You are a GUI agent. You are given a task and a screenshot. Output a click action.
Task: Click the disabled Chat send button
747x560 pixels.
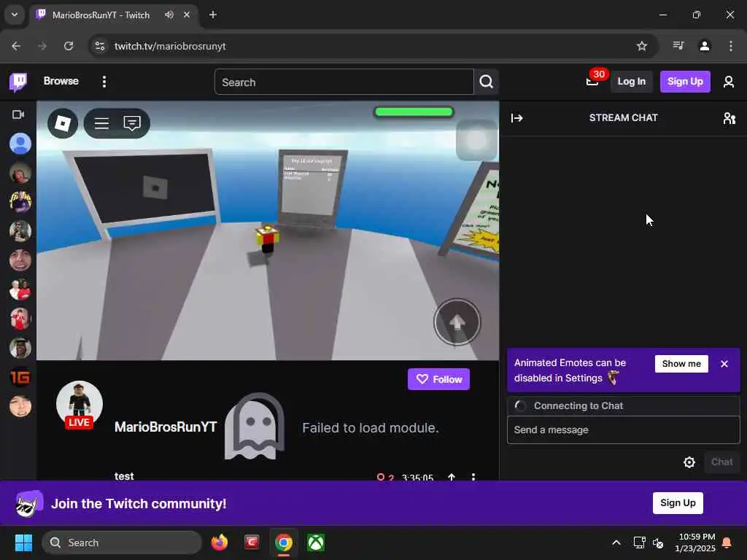[x=721, y=462]
